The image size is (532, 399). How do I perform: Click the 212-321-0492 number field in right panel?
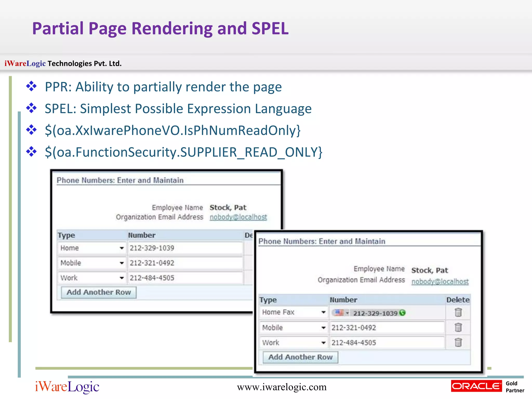coord(387,328)
